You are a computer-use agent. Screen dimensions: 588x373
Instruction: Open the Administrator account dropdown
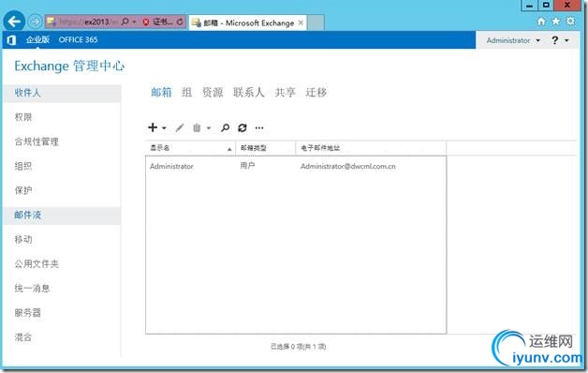[x=513, y=40]
